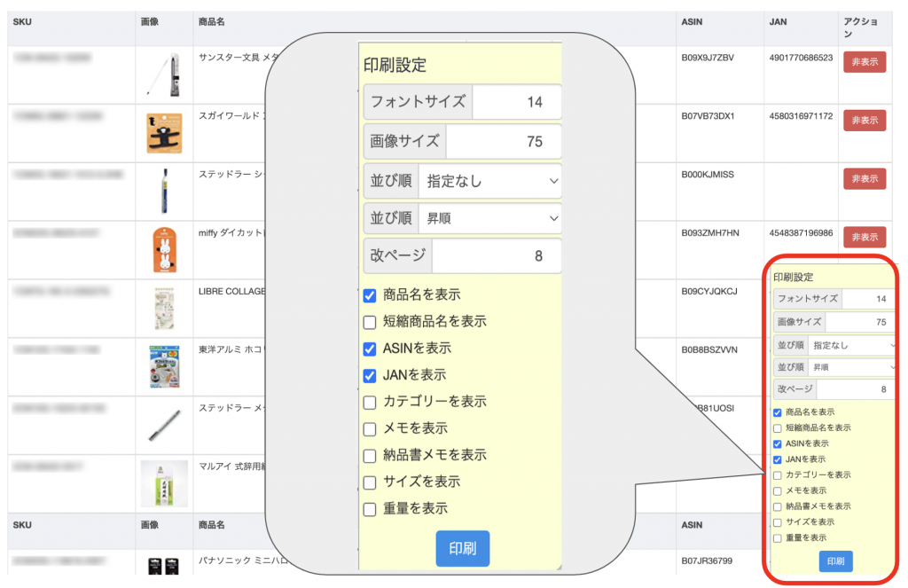Toggle 商品名を表示 in the small print panel

pos(777,412)
